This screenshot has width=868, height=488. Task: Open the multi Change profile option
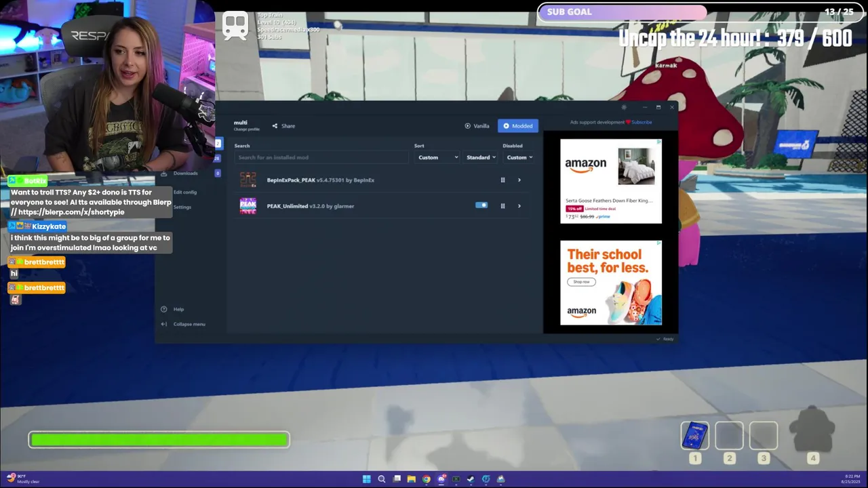point(246,129)
